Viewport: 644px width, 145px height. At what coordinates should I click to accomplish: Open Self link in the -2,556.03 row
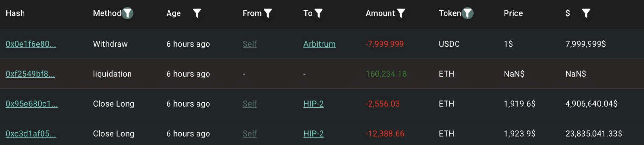250,104
